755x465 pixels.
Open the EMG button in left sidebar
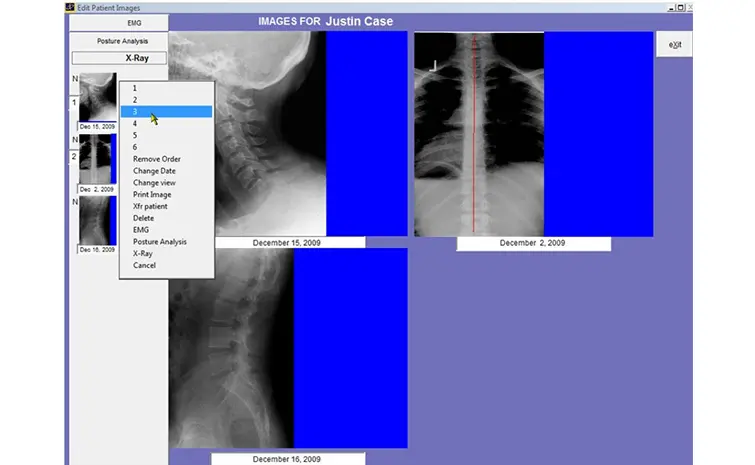click(x=119, y=23)
